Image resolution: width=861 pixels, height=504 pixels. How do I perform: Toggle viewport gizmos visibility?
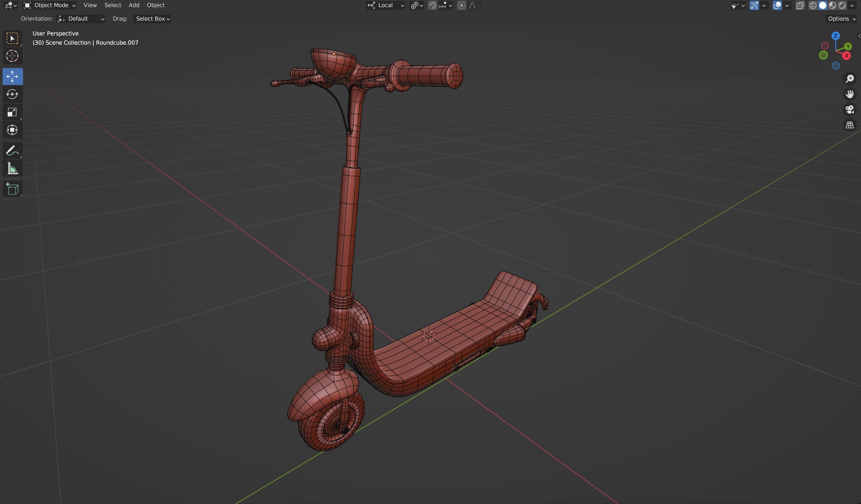point(754,5)
